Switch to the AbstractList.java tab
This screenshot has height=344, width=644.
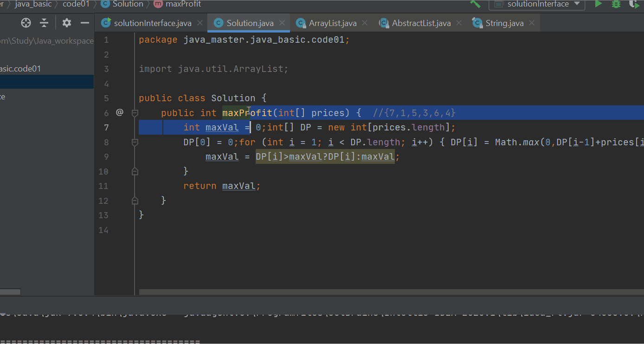coord(421,23)
